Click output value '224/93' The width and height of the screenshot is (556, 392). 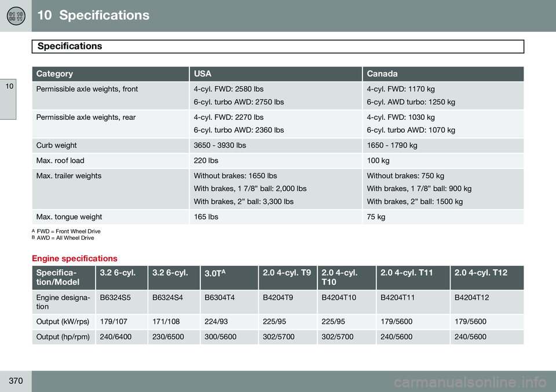point(216,322)
